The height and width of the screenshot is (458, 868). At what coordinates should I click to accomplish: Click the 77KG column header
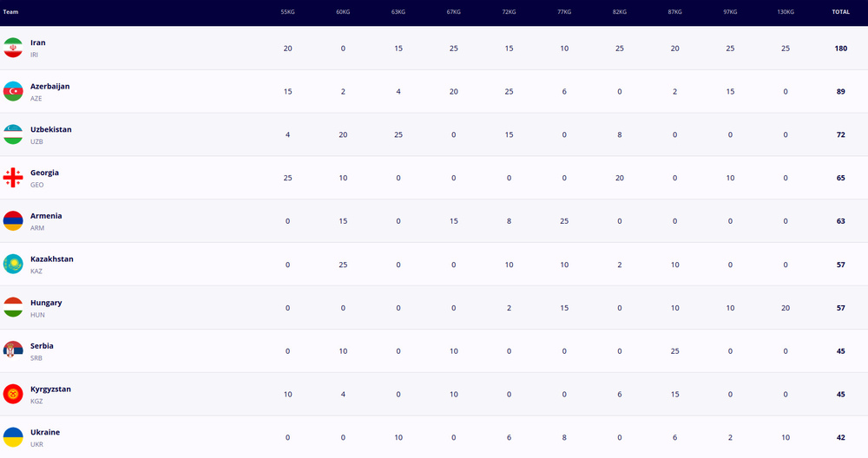click(564, 11)
